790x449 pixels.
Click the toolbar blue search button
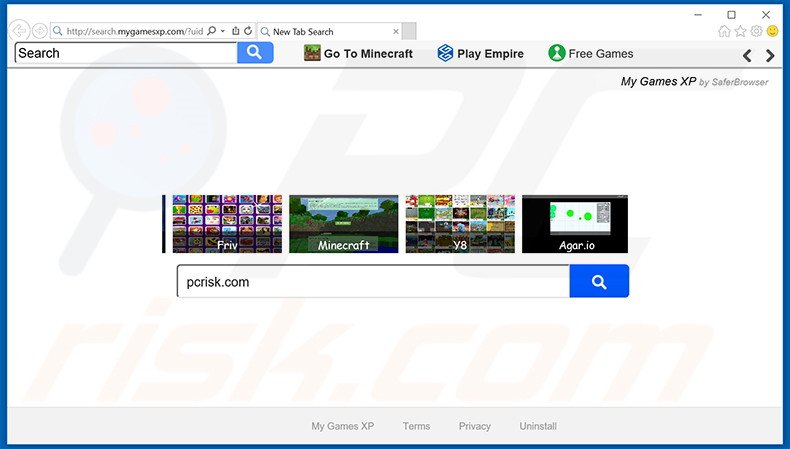[255, 53]
